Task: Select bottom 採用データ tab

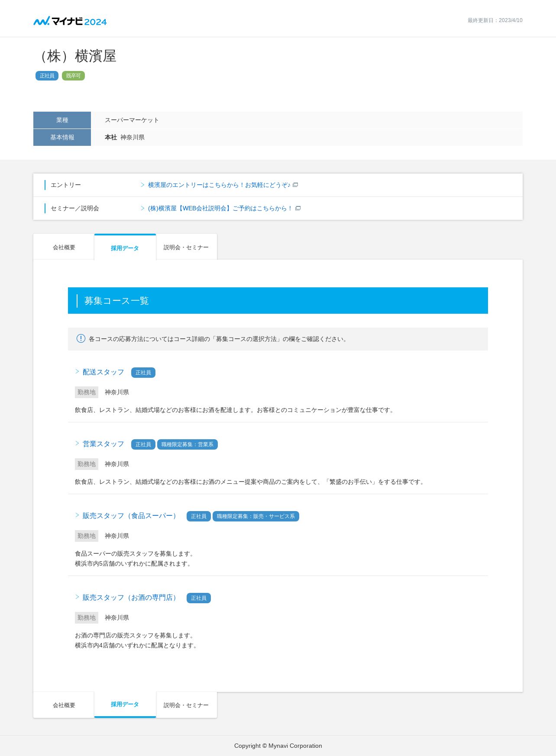Action: click(x=125, y=705)
